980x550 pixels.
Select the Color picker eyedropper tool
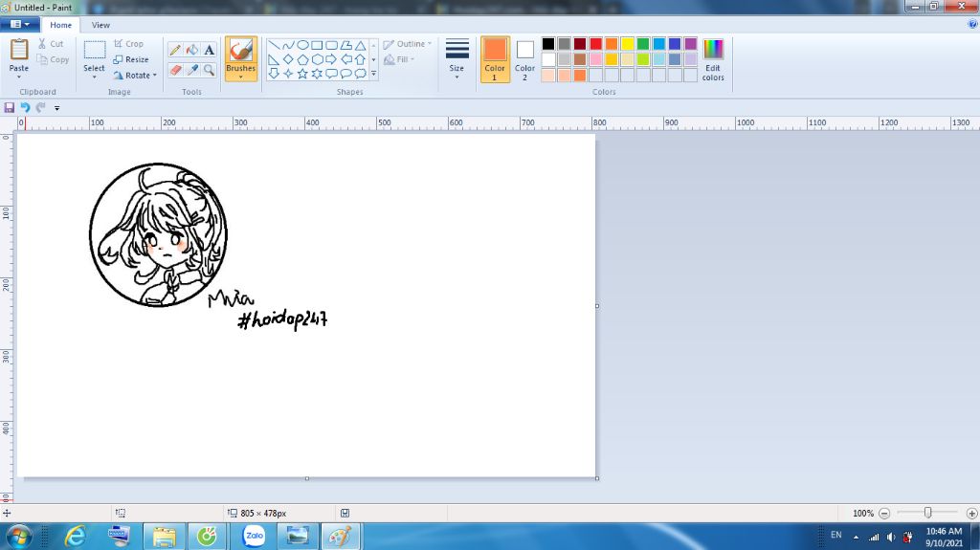[192, 70]
